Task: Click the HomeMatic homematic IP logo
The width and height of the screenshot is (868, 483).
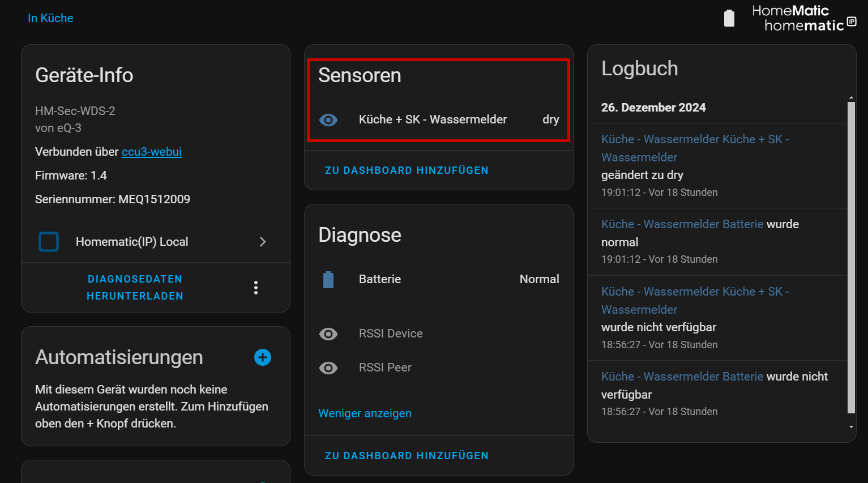Action: (804, 18)
